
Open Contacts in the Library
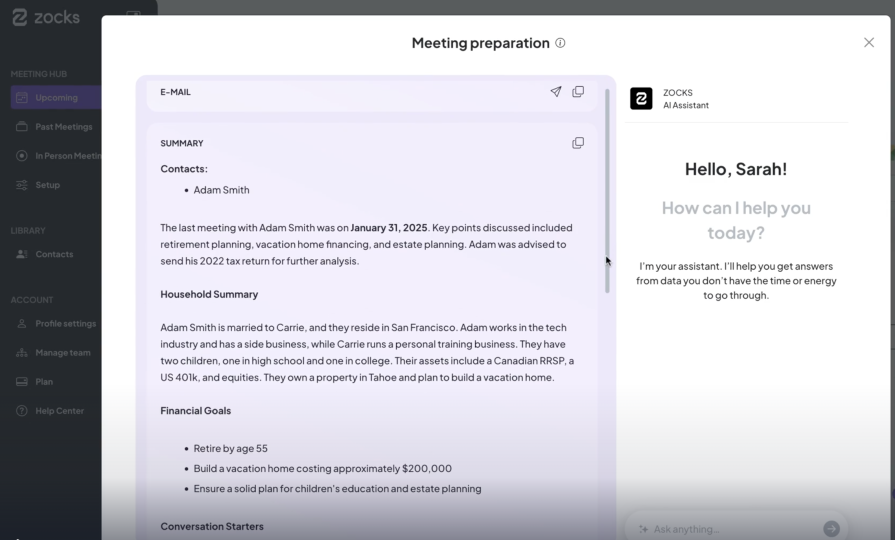(54, 254)
